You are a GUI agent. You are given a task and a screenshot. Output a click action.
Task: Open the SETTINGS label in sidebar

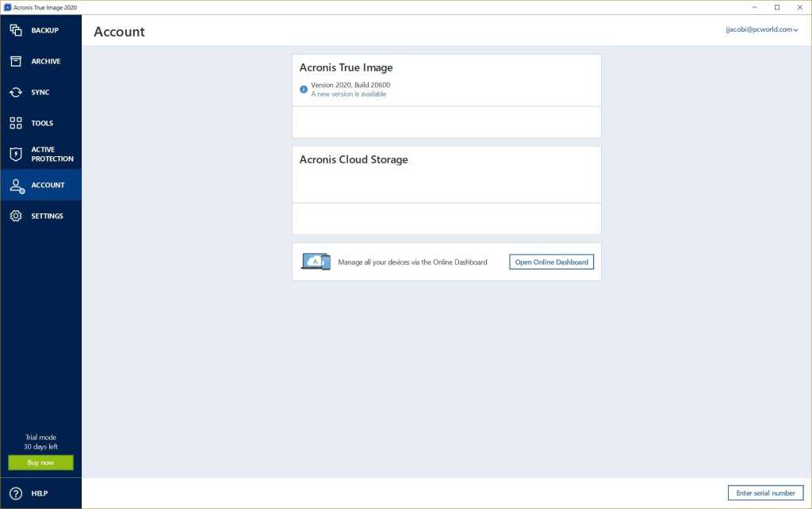tap(47, 216)
